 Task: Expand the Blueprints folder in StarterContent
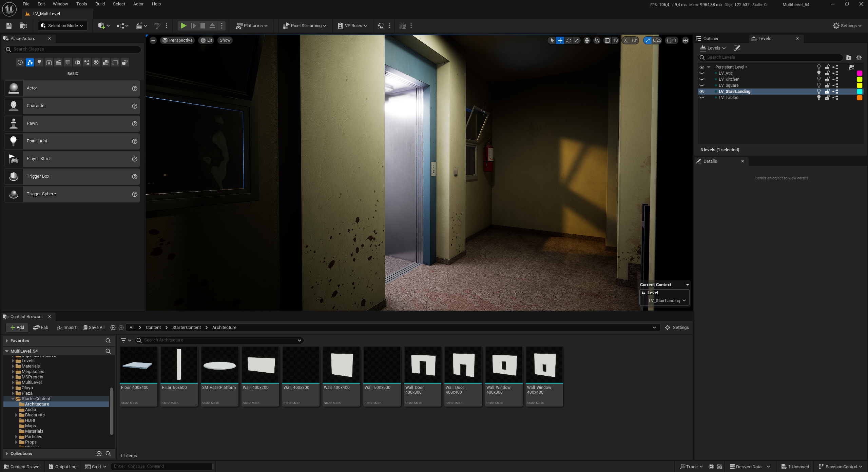(x=16, y=415)
